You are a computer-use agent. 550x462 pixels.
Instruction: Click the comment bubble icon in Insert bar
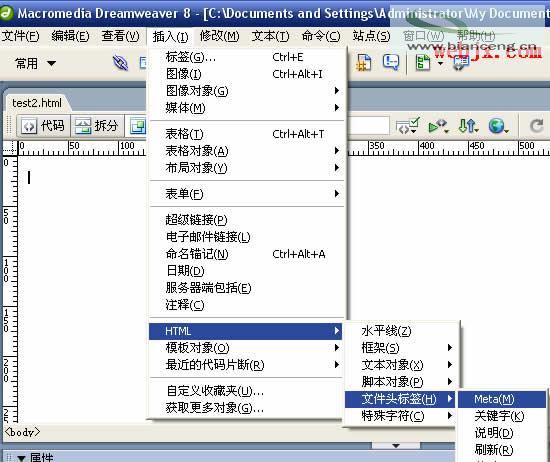click(x=391, y=63)
